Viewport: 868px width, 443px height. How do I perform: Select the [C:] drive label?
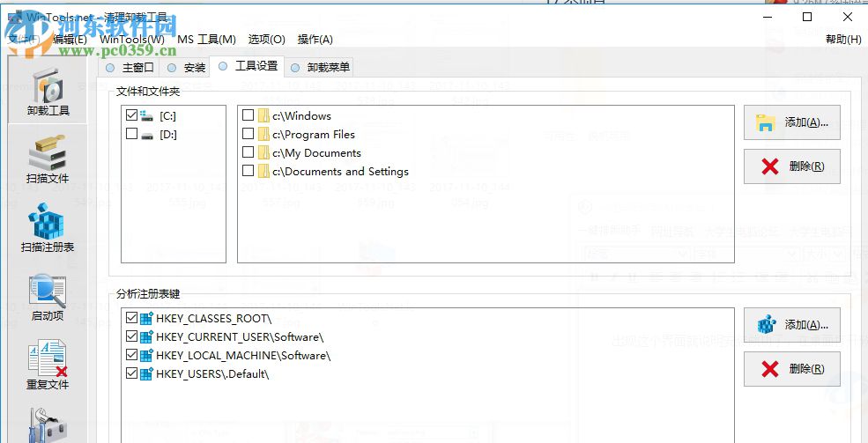point(167,116)
